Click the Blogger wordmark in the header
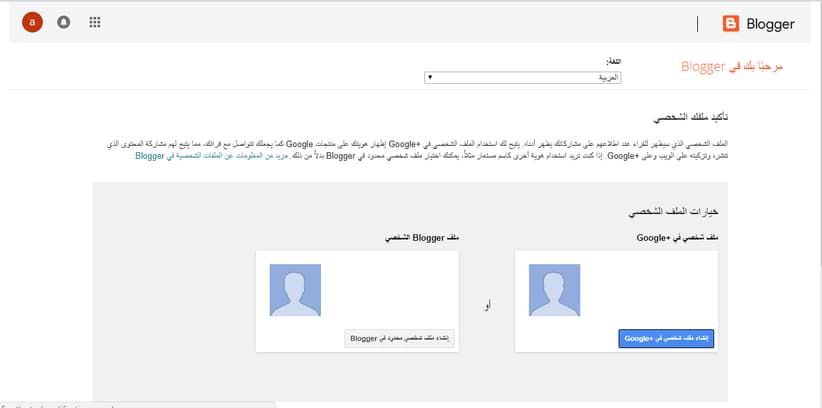This screenshot has height=408, width=822. [770, 24]
